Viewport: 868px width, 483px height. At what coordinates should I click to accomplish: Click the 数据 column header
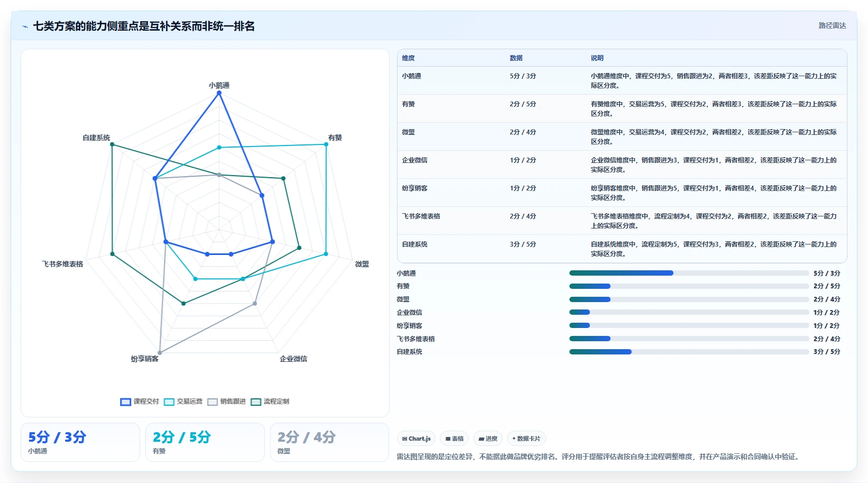point(516,58)
